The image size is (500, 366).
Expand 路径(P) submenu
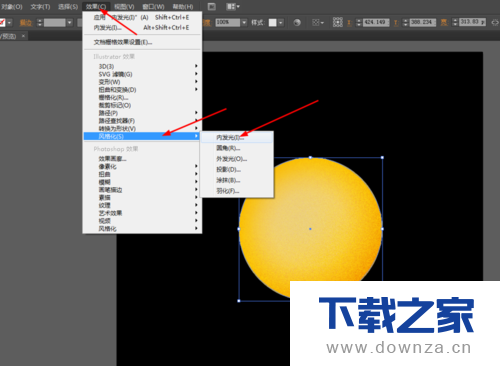pos(142,113)
